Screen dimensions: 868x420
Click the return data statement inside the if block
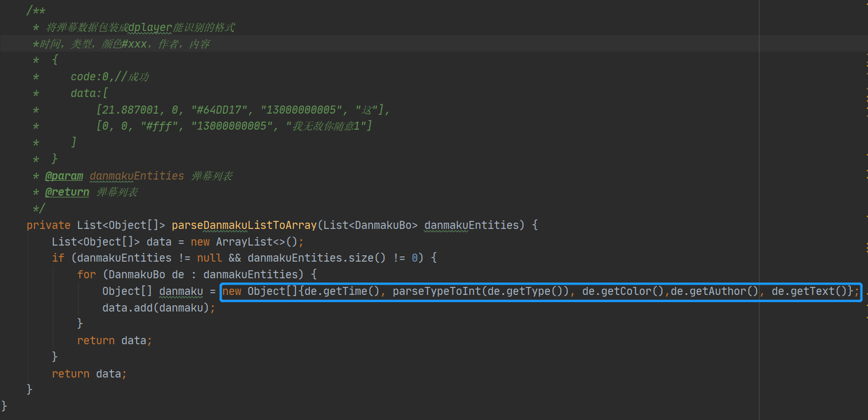(114, 340)
